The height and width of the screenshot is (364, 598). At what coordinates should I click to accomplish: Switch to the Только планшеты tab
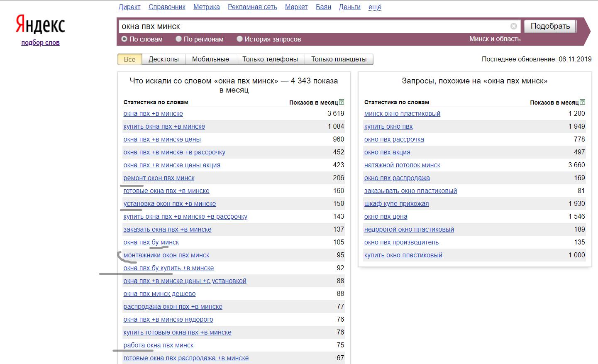coord(339,59)
